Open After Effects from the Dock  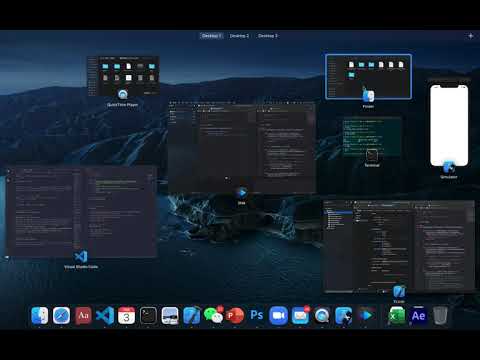click(x=418, y=315)
